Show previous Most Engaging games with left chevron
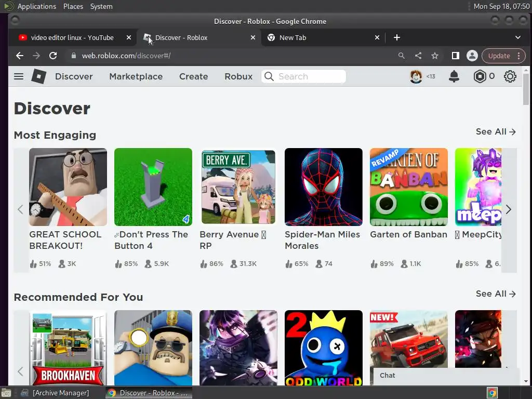532x399 pixels. tap(20, 209)
